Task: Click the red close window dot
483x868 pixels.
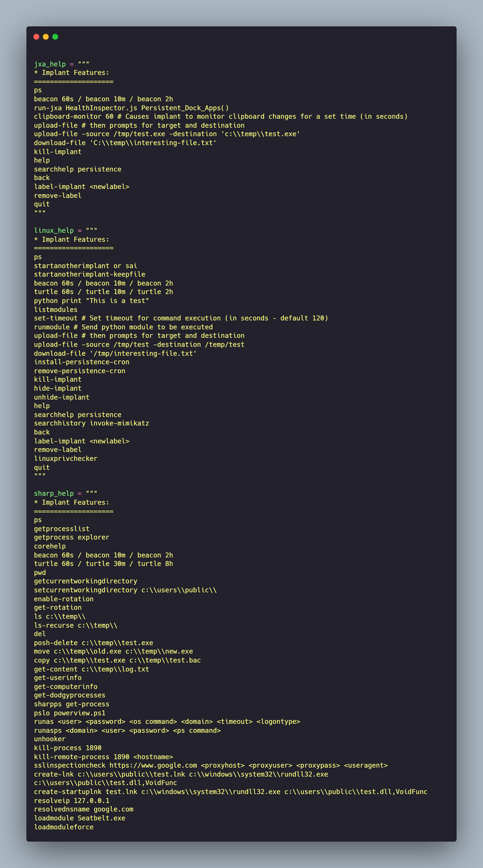Action: [x=36, y=37]
